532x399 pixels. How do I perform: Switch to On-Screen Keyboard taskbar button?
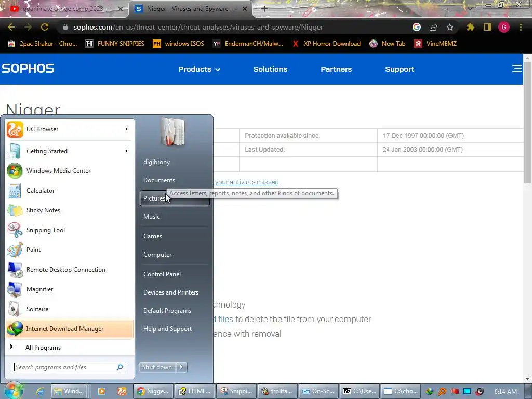coord(319,391)
